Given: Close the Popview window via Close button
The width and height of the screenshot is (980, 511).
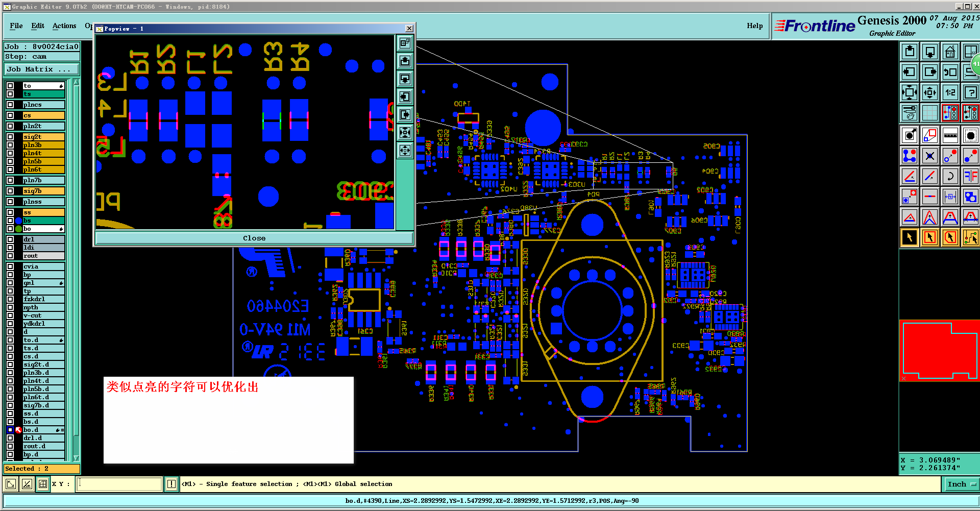Looking at the screenshot, I should tap(254, 238).
